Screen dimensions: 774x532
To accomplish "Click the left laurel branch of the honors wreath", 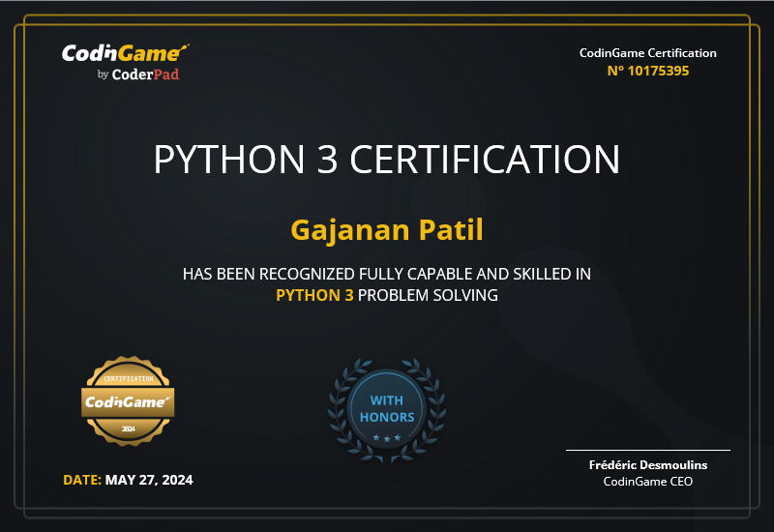I will pos(341,406).
